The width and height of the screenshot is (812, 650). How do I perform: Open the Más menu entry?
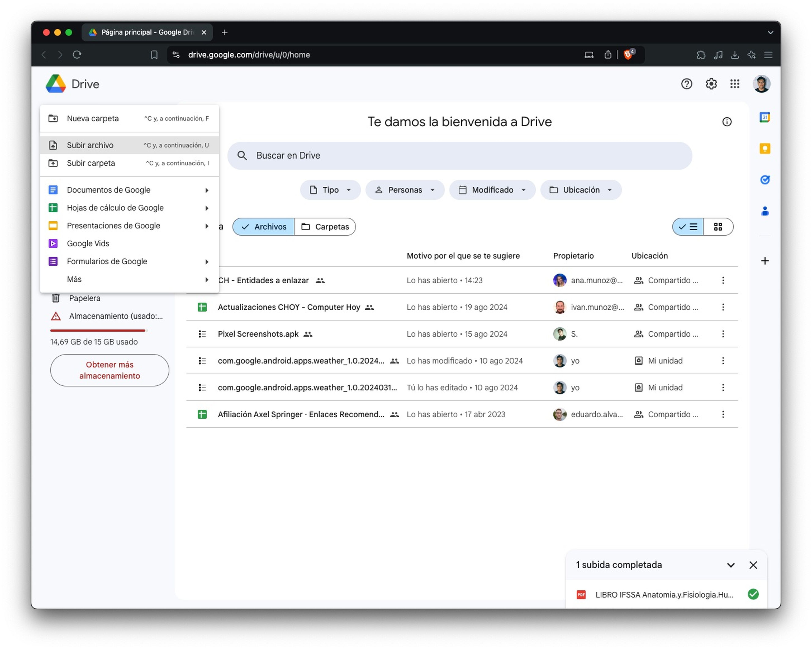(x=130, y=279)
